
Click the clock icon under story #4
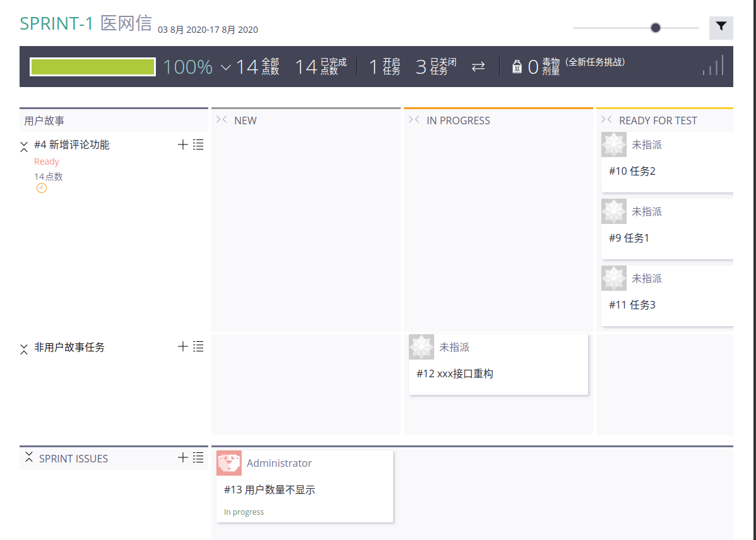click(x=42, y=188)
